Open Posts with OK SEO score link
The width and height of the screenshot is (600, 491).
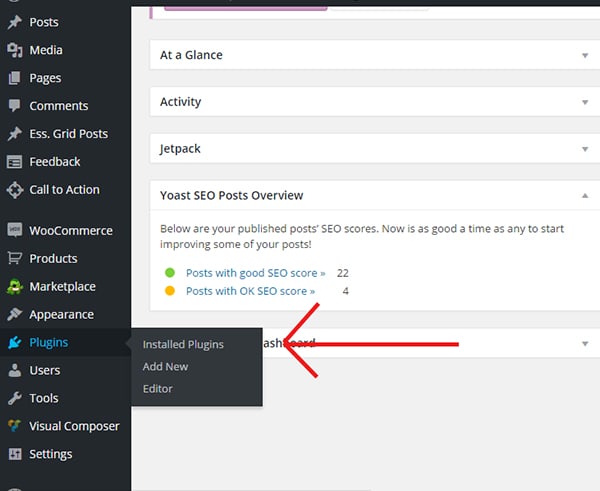point(251,291)
